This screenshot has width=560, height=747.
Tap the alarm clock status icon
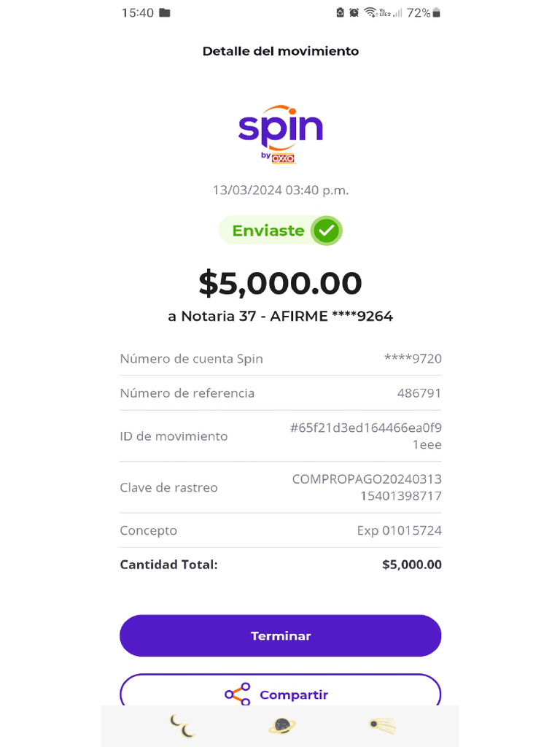coord(354,12)
